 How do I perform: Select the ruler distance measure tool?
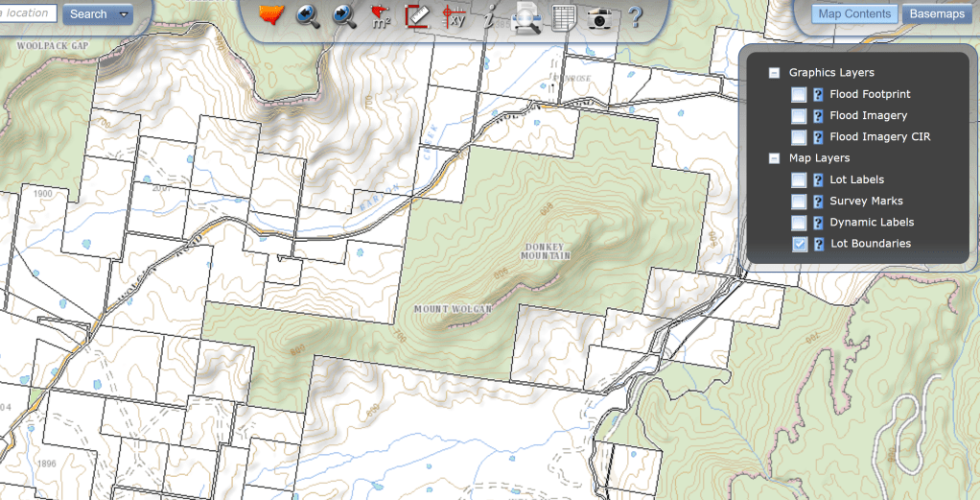pos(417,16)
